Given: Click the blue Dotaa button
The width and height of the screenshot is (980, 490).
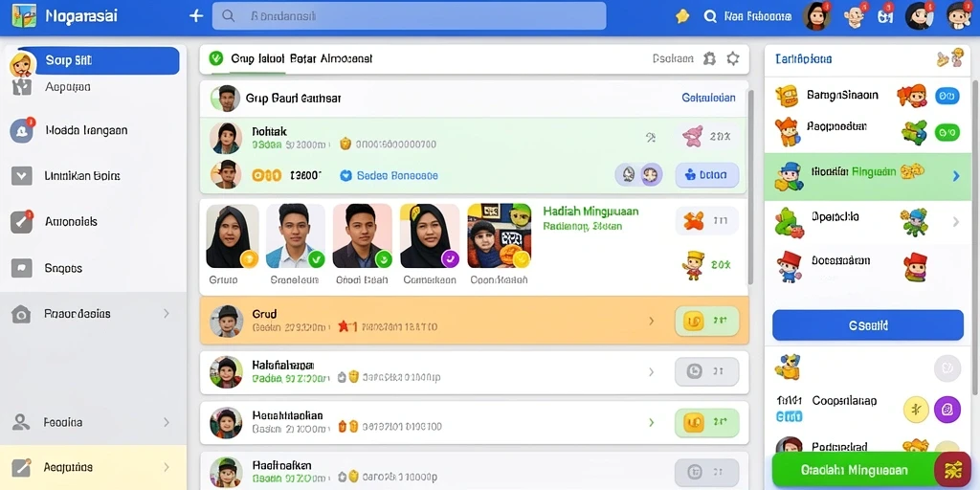Looking at the screenshot, I should (x=707, y=176).
